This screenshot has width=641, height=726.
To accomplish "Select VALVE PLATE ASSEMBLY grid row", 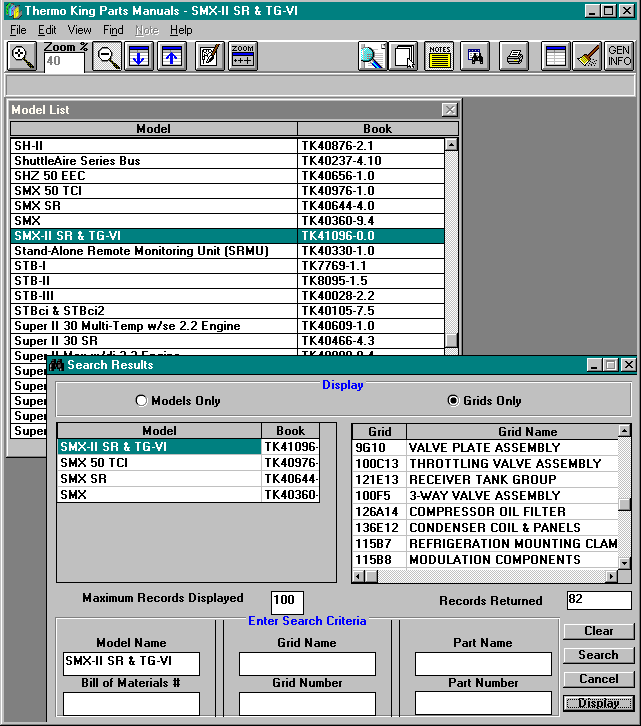I will [x=485, y=448].
